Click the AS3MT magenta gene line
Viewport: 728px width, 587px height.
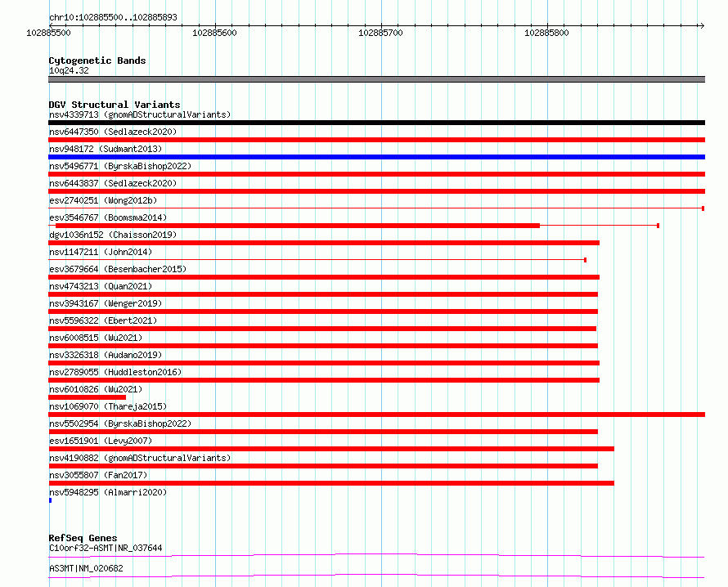(376, 576)
